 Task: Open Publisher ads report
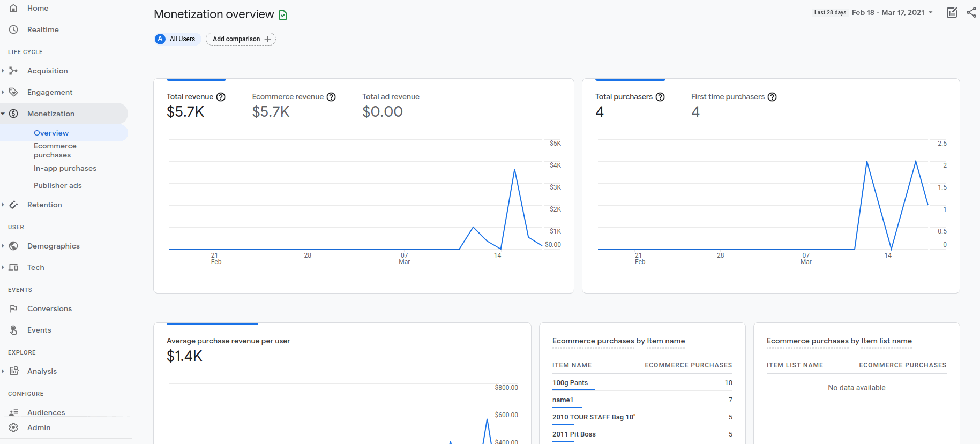click(x=58, y=185)
